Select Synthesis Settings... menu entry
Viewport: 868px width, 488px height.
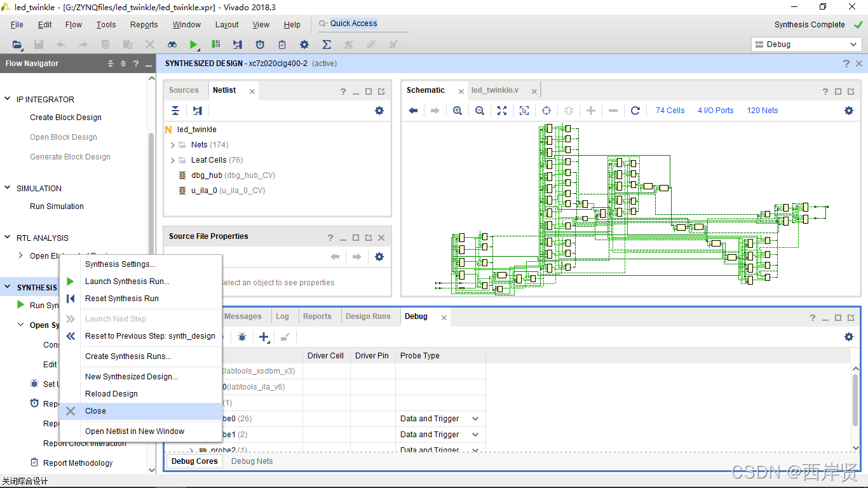[140, 264]
